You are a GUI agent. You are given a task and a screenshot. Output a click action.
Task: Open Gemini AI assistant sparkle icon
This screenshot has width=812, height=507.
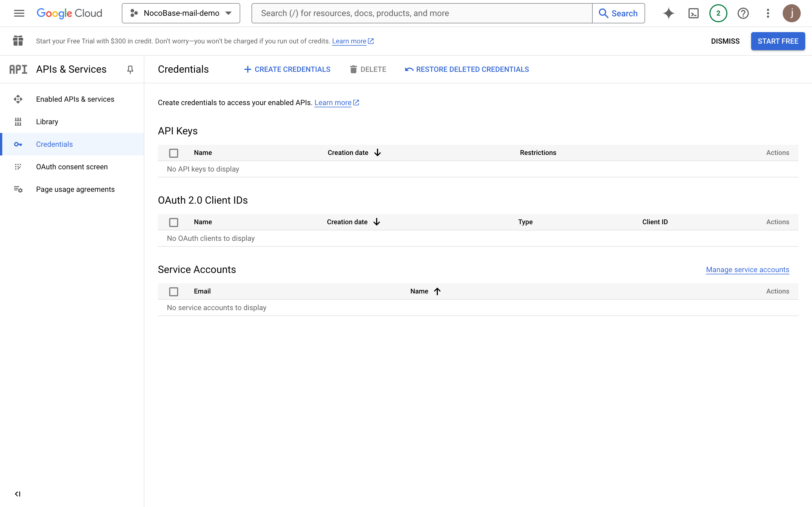point(668,13)
